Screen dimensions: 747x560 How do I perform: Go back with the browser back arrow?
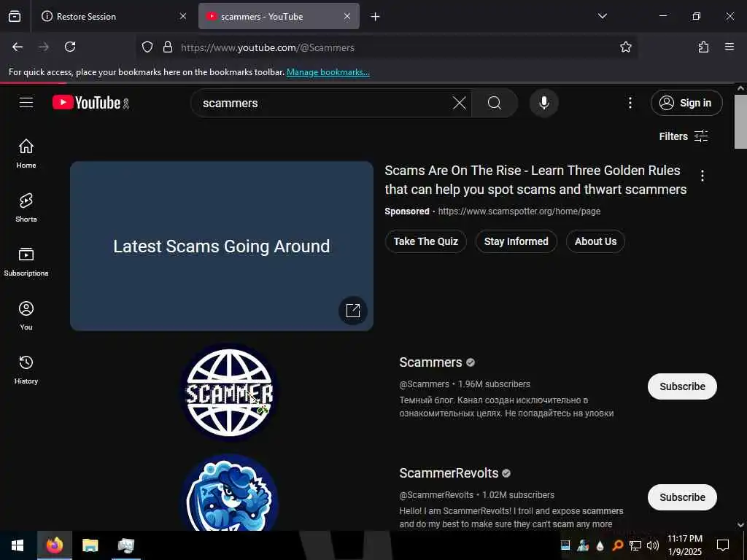pos(18,47)
